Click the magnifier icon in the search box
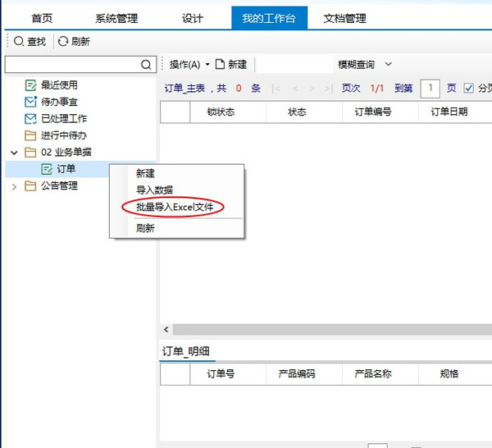The image size is (492, 448). [x=146, y=65]
